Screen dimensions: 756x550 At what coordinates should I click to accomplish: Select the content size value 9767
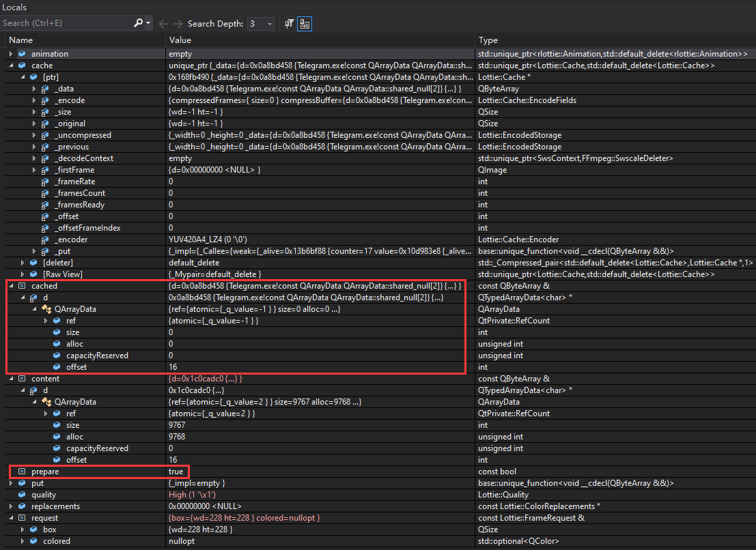pyautogui.click(x=177, y=424)
